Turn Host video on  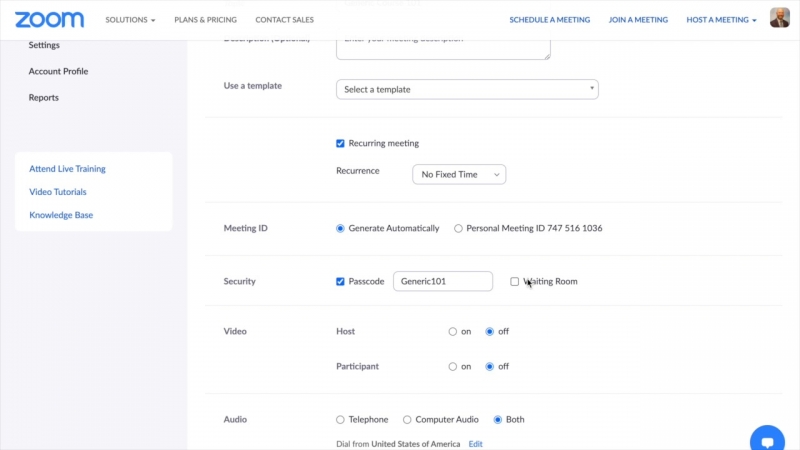[x=453, y=332]
